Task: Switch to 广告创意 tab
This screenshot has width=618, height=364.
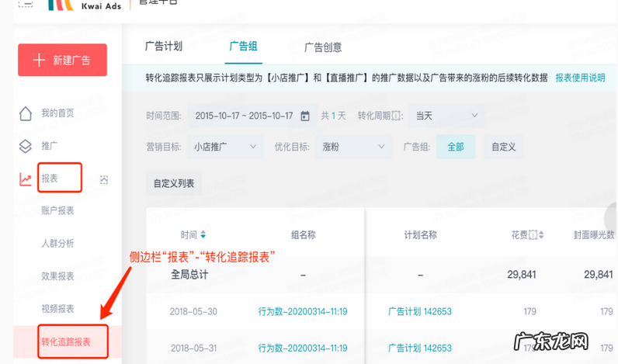Action: [323, 47]
